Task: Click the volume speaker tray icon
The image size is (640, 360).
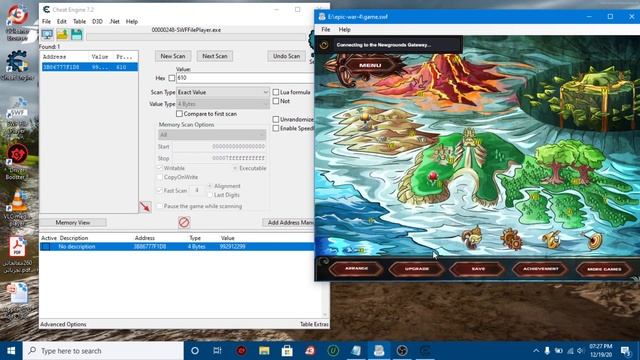Action: pos(581,351)
